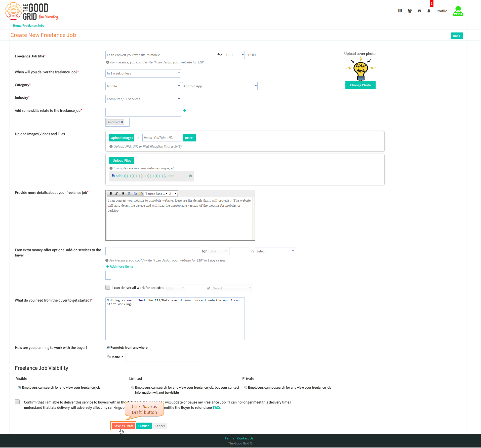Select Visible visibility radio option
Screen dimensions: 481x448
[20, 387]
